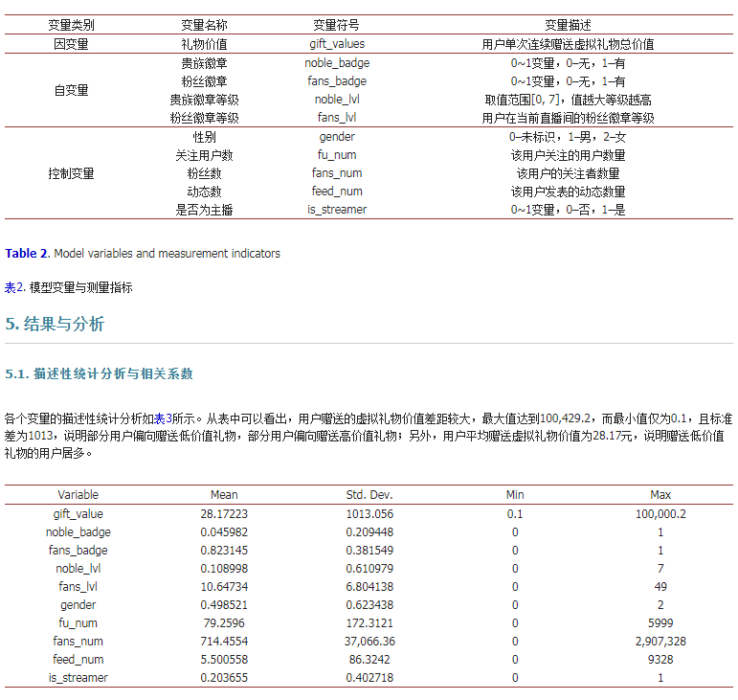Select the '变量描述' column header
738x700 pixels.
(568, 25)
